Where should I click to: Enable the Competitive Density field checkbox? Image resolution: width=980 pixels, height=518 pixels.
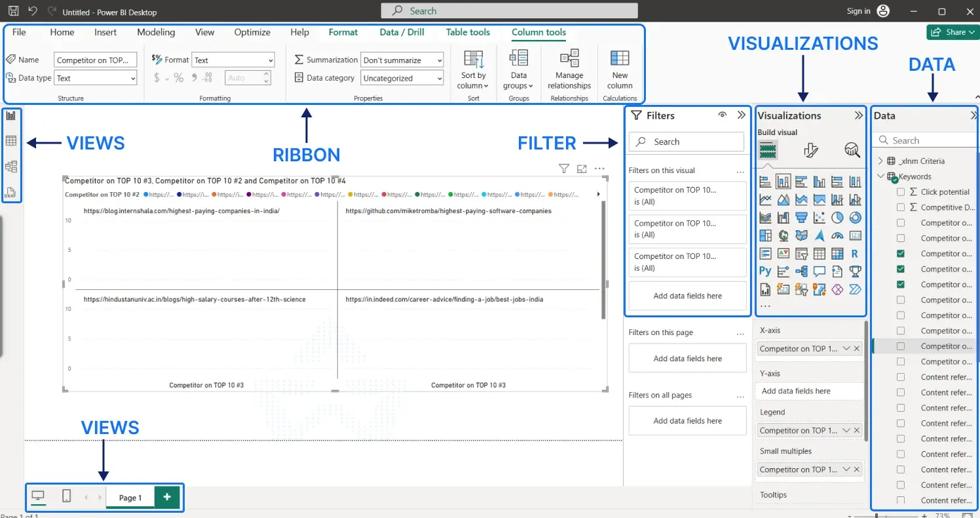901,207
